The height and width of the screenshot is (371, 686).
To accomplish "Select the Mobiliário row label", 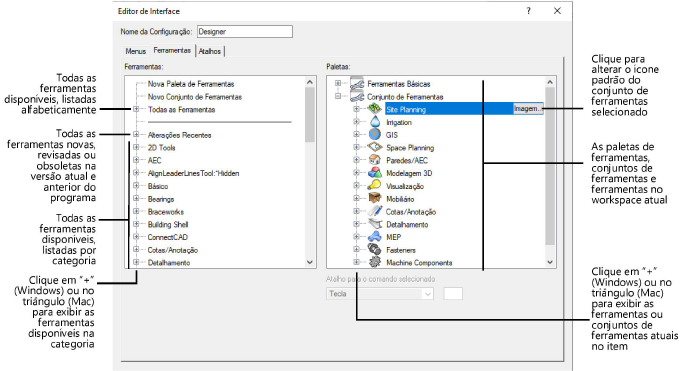I will click(400, 199).
